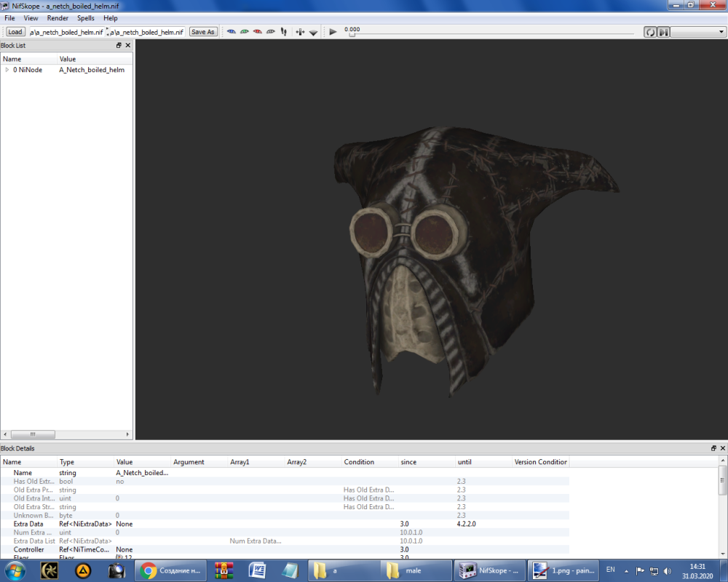This screenshot has height=582, width=728.
Task: Select the Controller row
Action: click(x=285, y=549)
